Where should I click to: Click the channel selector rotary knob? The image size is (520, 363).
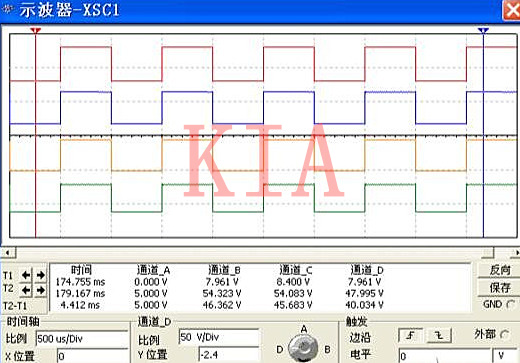coord(303,348)
